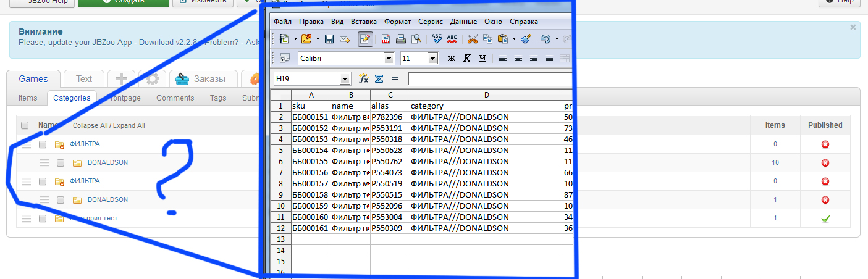Open the Function Wizard fx icon
The width and height of the screenshot is (868, 279).
click(363, 79)
